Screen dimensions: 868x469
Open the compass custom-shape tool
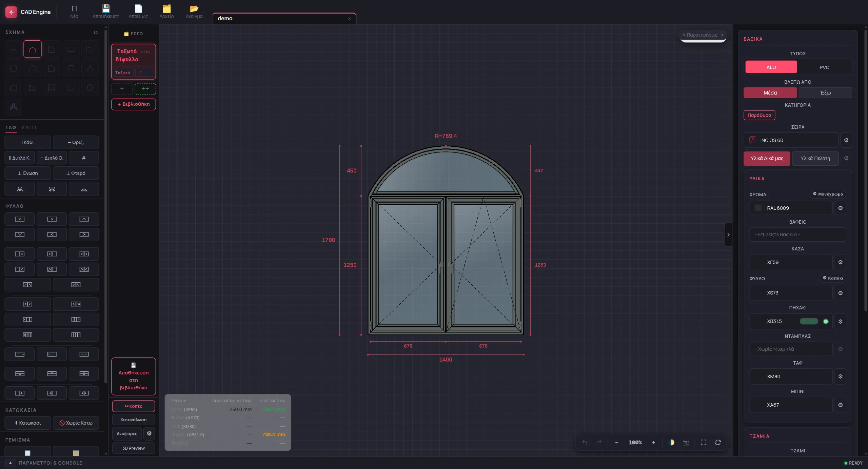click(x=14, y=107)
